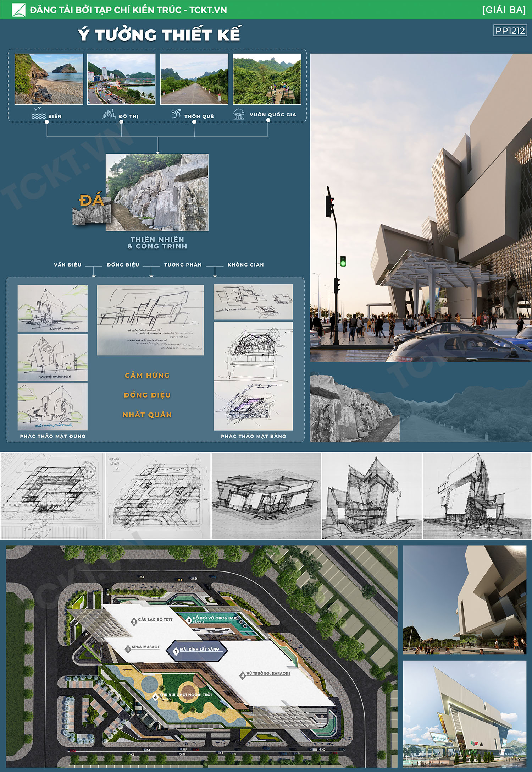532x772 pixels.
Task: Click the city skyline icon beside ĐÔ THỊ
Action: point(109,114)
